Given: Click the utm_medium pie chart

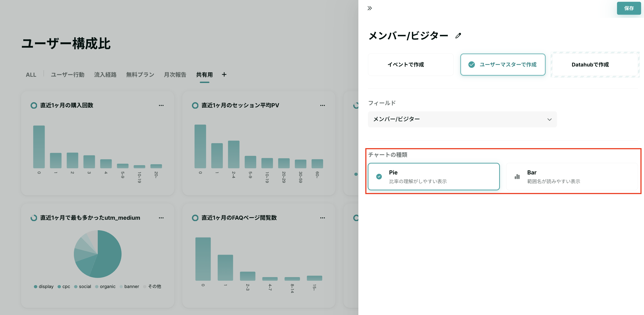Looking at the screenshot, I should [x=98, y=254].
